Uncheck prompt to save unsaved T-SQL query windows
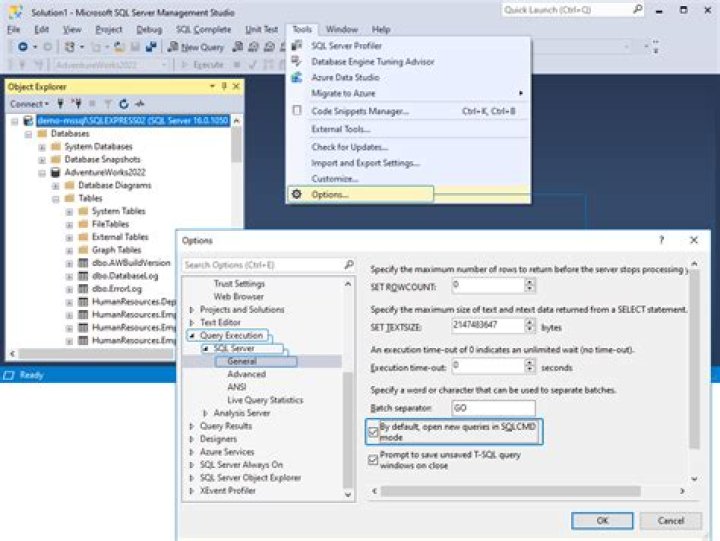The height and width of the screenshot is (541, 720). tap(374, 460)
